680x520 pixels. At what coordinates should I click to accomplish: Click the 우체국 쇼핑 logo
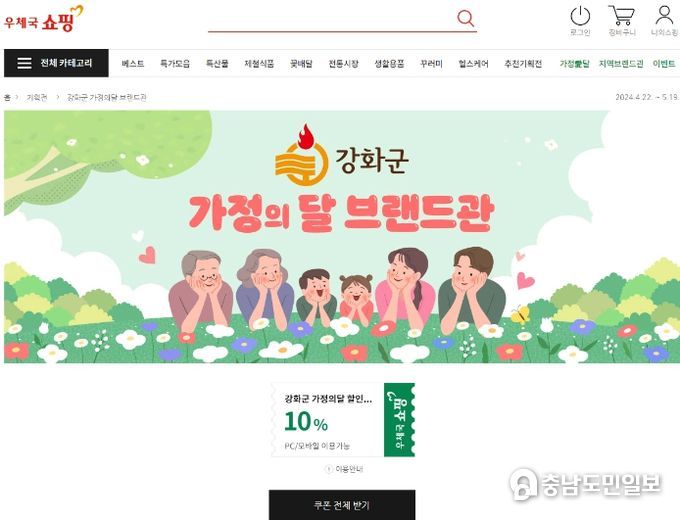(43, 19)
